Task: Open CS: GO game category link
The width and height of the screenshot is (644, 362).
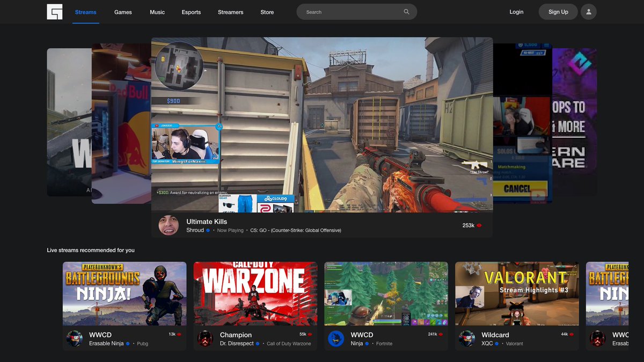Action: [296, 230]
